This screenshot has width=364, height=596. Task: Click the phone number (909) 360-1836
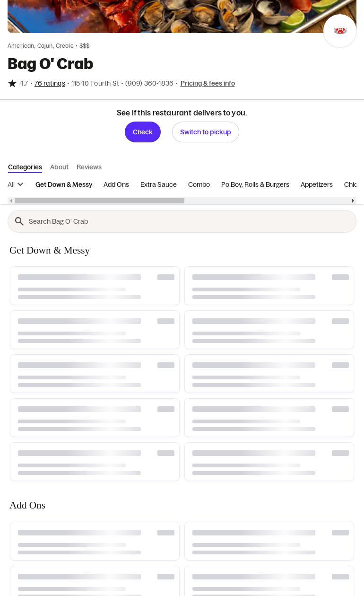tap(149, 83)
